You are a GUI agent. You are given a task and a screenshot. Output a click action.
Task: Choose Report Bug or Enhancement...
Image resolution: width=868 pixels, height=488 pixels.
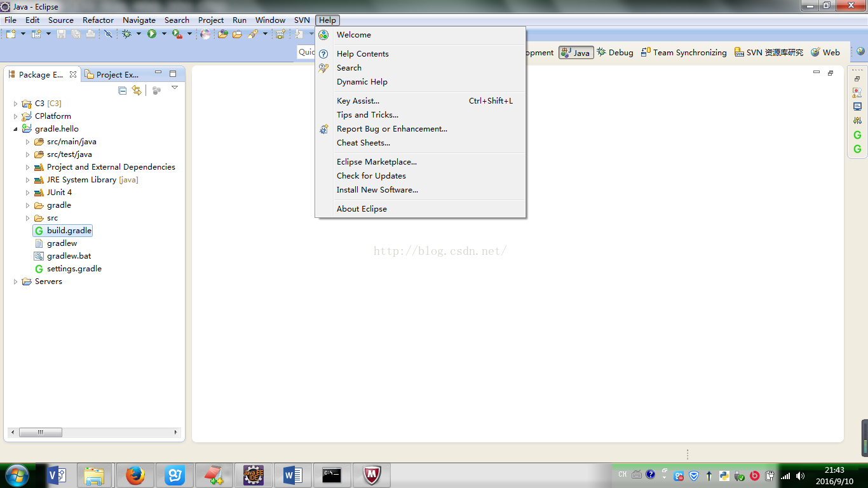click(x=420, y=129)
